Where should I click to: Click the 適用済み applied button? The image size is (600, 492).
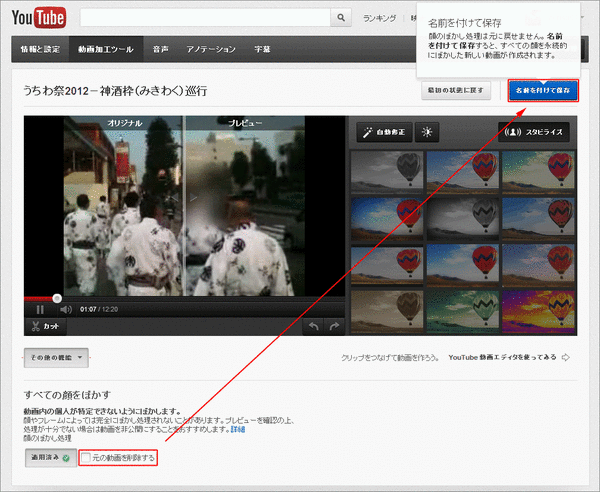point(51,458)
